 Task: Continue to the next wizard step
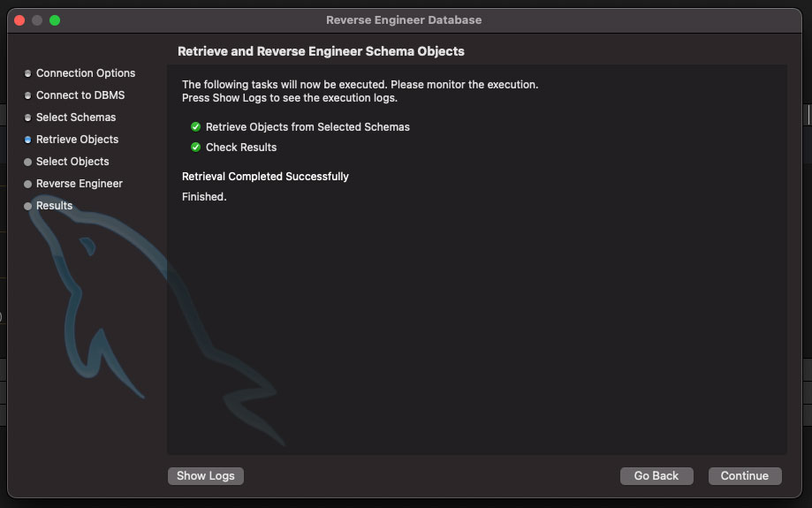(745, 476)
